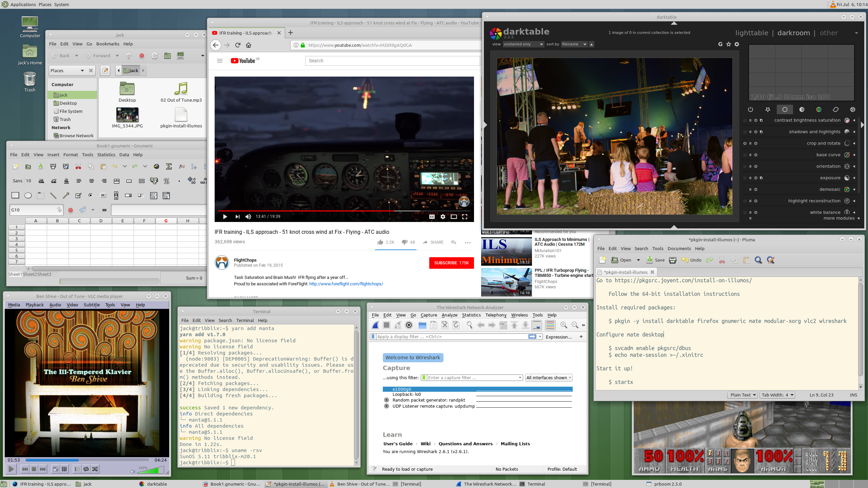
Task: Click the VLC playback position slider
Action: [87, 460]
